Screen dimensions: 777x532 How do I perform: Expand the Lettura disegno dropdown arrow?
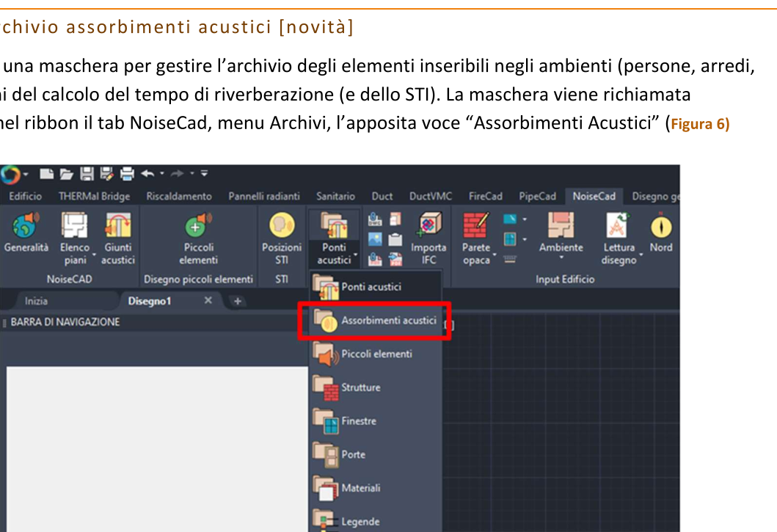641,255
